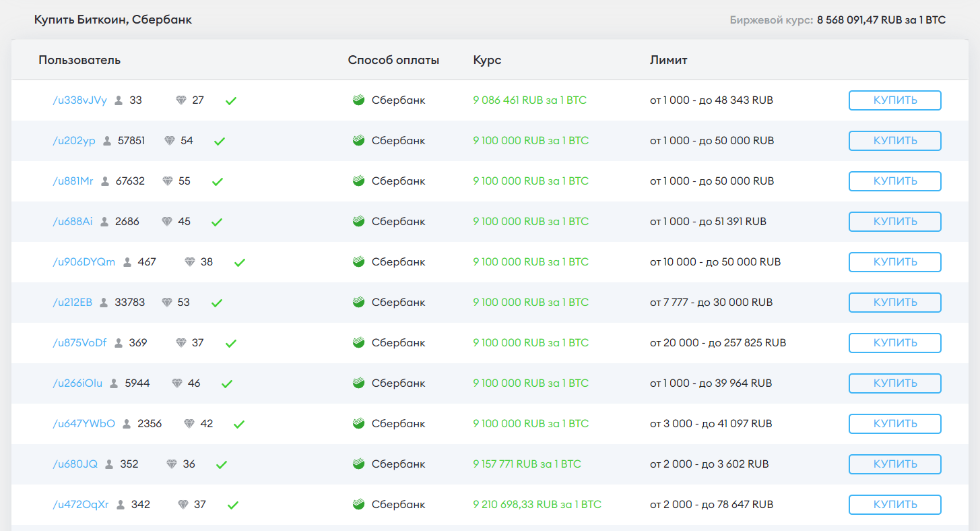Click the Sberbank logo in /u875VoDf row
Image resolution: width=980 pixels, height=531 pixels.
[358, 343]
